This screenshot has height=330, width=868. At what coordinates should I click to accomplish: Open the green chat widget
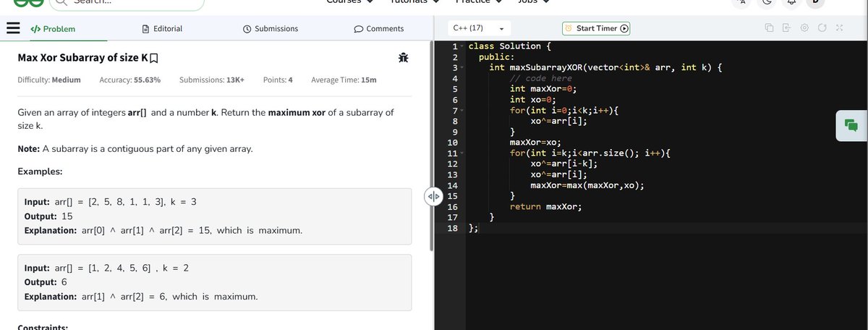click(851, 124)
